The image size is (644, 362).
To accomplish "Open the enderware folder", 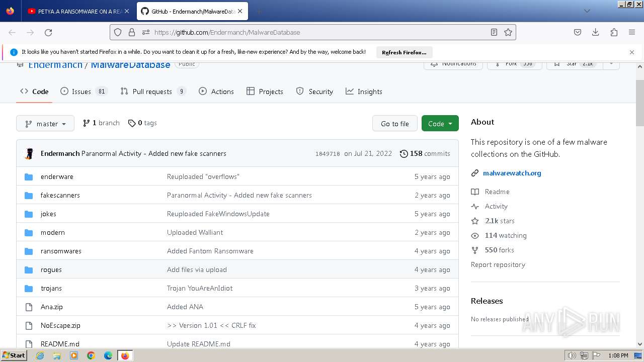I will (x=57, y=177).
